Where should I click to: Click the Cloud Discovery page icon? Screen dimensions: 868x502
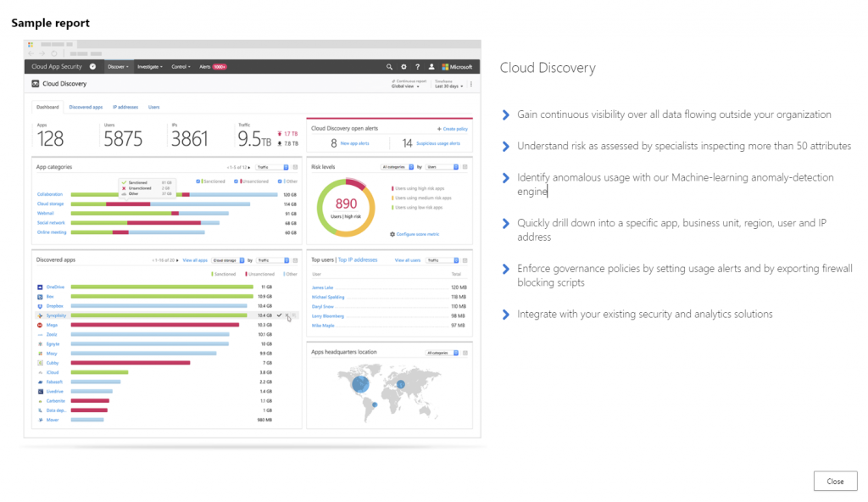pos(36,84)
